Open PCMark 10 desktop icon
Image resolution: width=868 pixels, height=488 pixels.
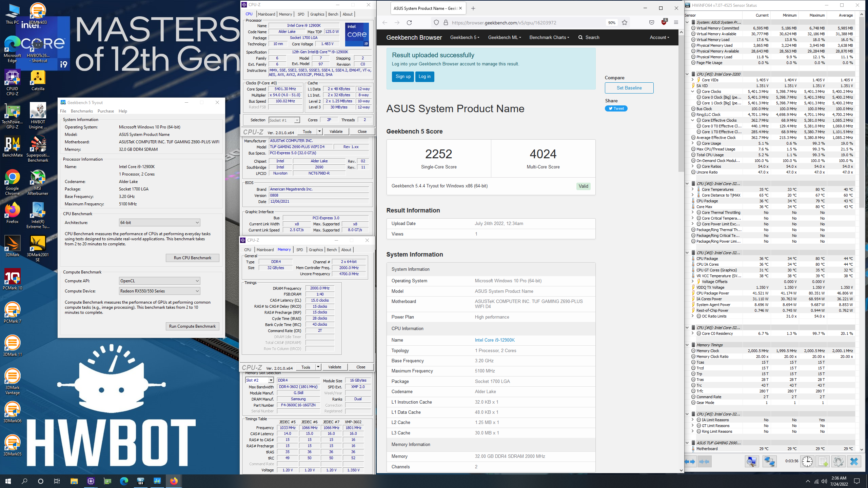[x=12, y=280]
